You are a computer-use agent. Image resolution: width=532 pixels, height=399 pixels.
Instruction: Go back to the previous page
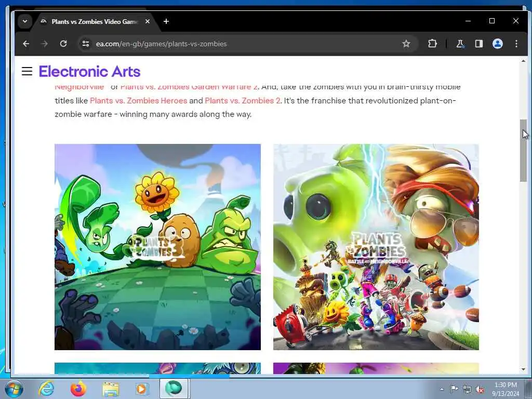click(26, 44)
